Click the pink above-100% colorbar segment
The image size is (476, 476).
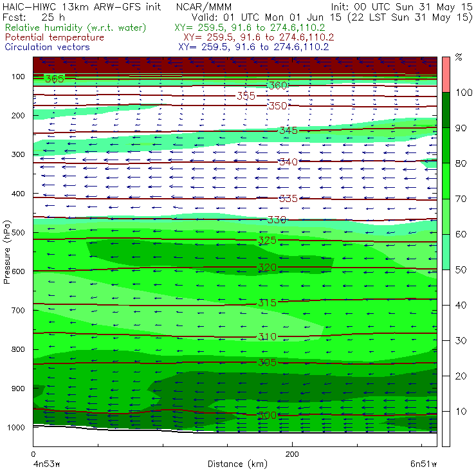click(x=446, y=75)
